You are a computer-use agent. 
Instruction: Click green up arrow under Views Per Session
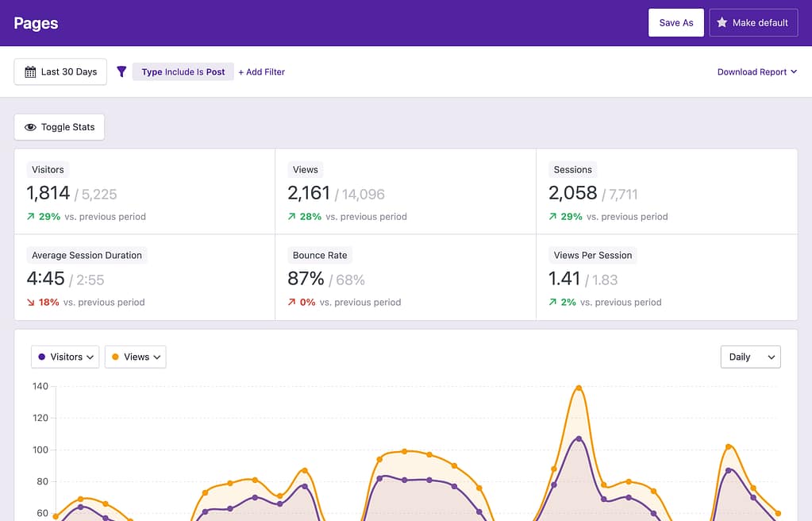click(553, 303)
